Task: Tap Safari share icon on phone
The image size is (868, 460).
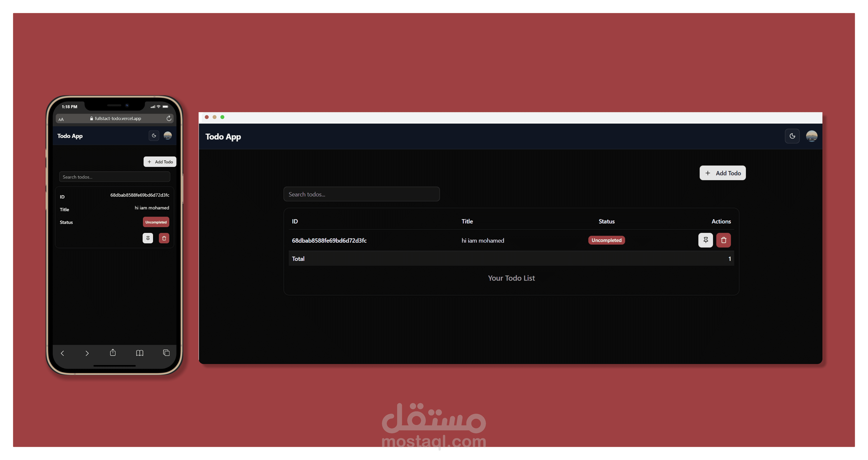Action: [113, 353]
